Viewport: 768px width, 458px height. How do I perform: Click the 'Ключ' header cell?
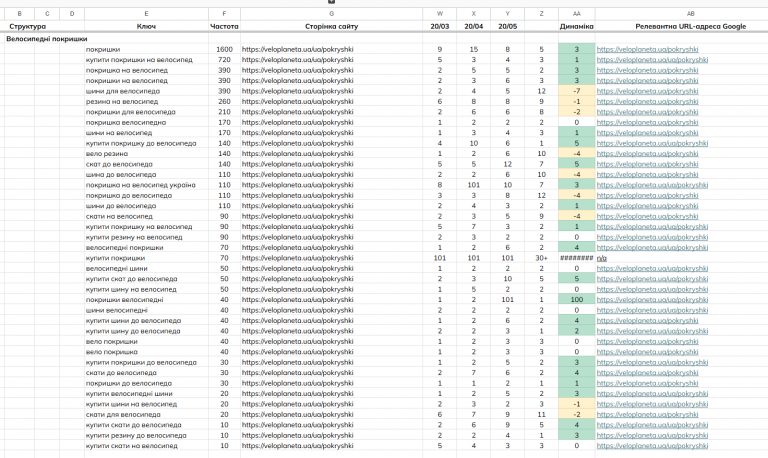tap(146, 26)
